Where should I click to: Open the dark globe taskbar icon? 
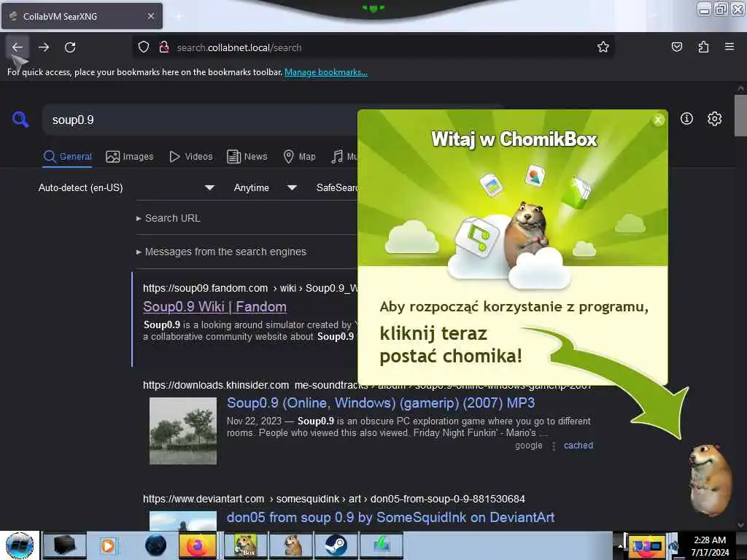point(155,545)
